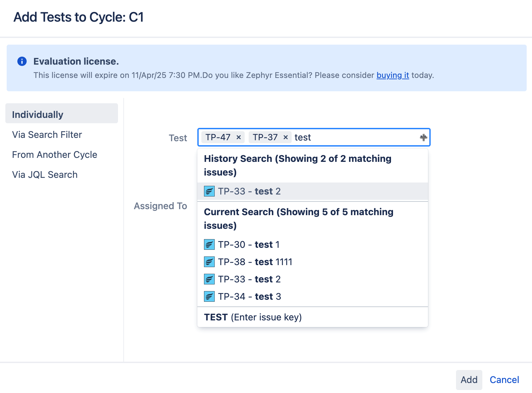Choose TP-34 - test 3 suggestion
This screenshot has width=532, height=393.
(x=249, y=296)
